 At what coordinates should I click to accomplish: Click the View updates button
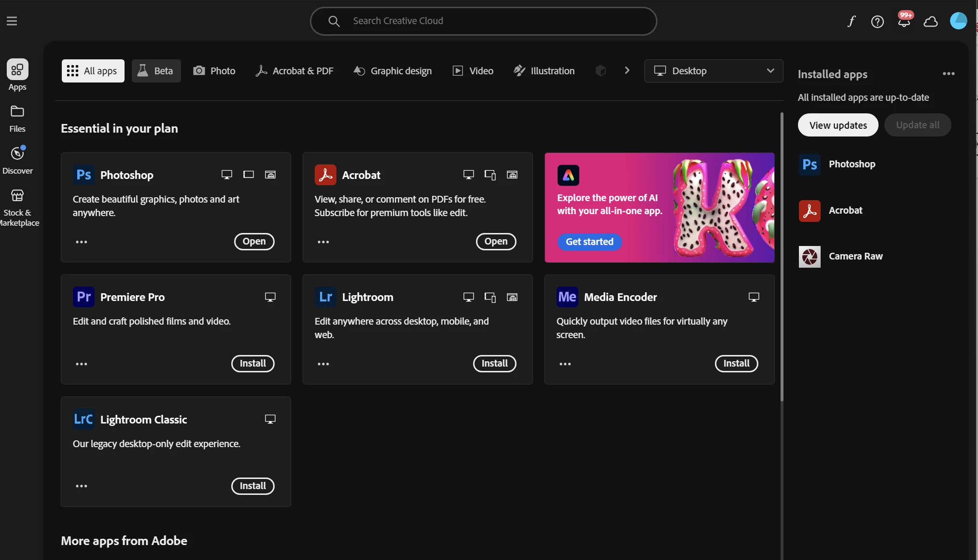(x=838, y=125)
